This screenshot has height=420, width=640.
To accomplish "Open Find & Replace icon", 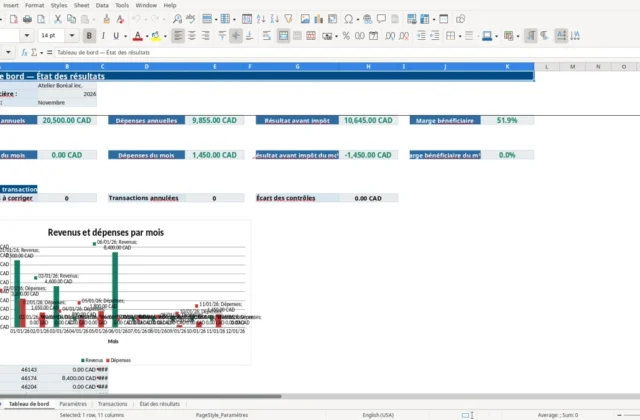I will point(177,19).
